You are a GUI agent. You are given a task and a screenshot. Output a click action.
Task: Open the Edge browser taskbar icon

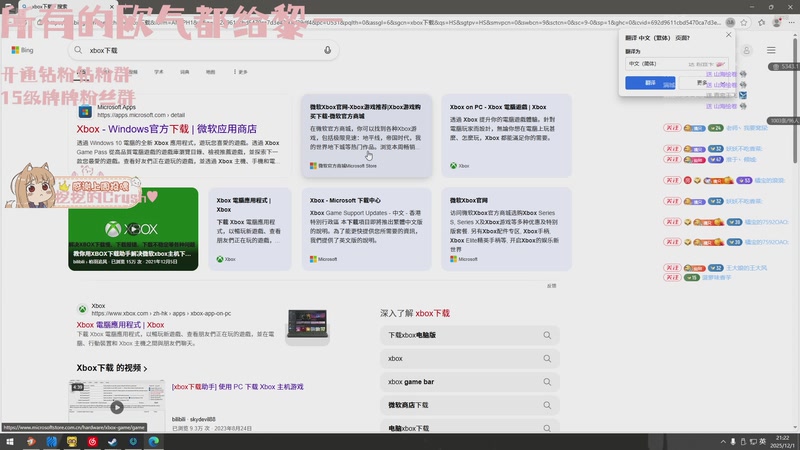[x=154, y=442]
